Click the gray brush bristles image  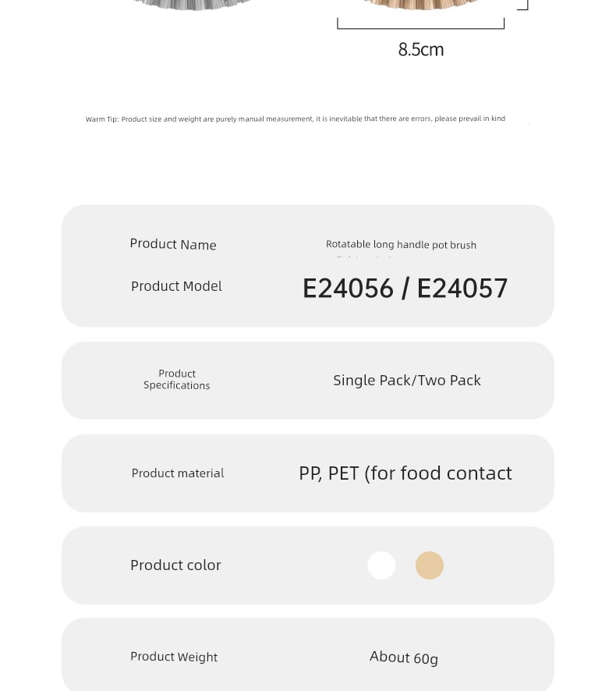193,5
